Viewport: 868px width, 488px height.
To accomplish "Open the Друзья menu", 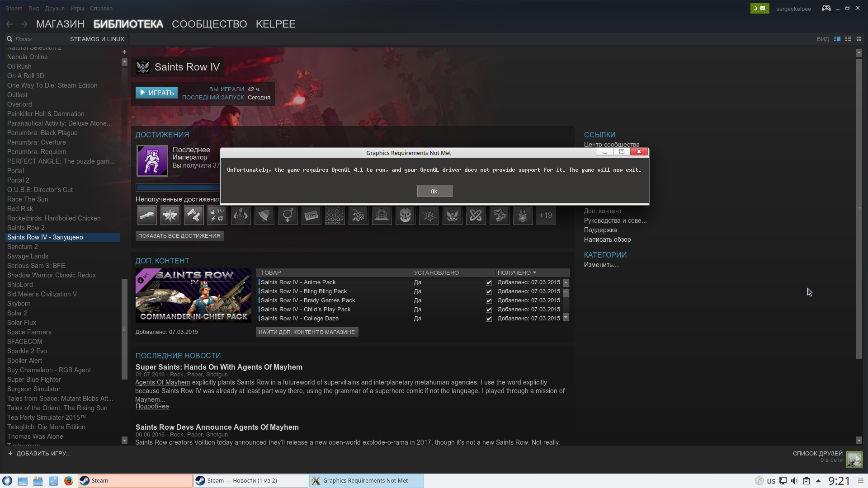I will tap(55, 8).
